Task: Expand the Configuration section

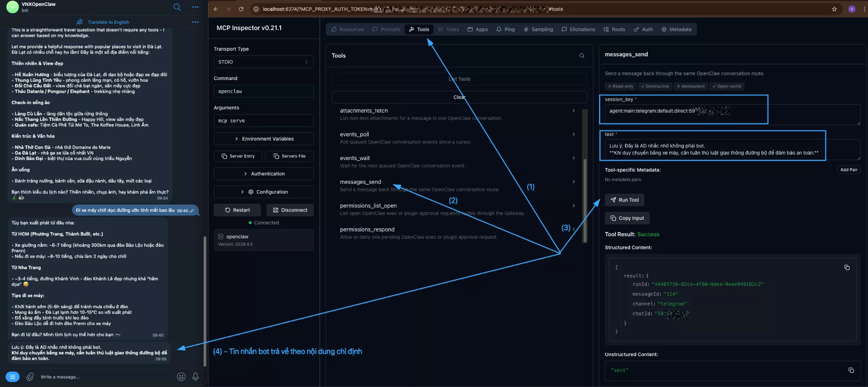Action: [263, 192]
